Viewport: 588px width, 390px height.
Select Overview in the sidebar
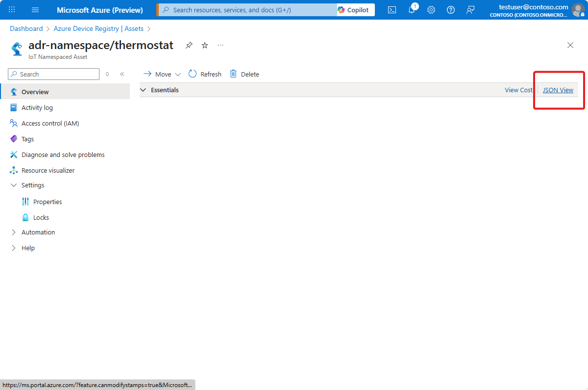pos(65,92)
